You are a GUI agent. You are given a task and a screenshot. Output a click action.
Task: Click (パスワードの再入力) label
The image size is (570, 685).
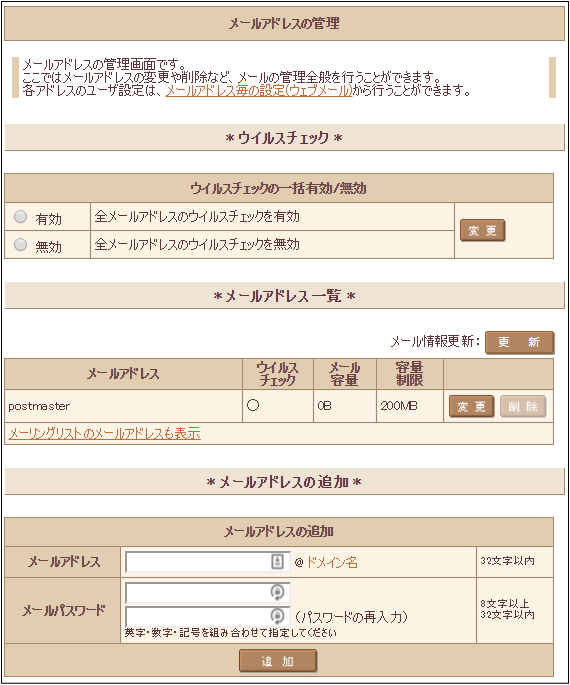coord(351,617)
